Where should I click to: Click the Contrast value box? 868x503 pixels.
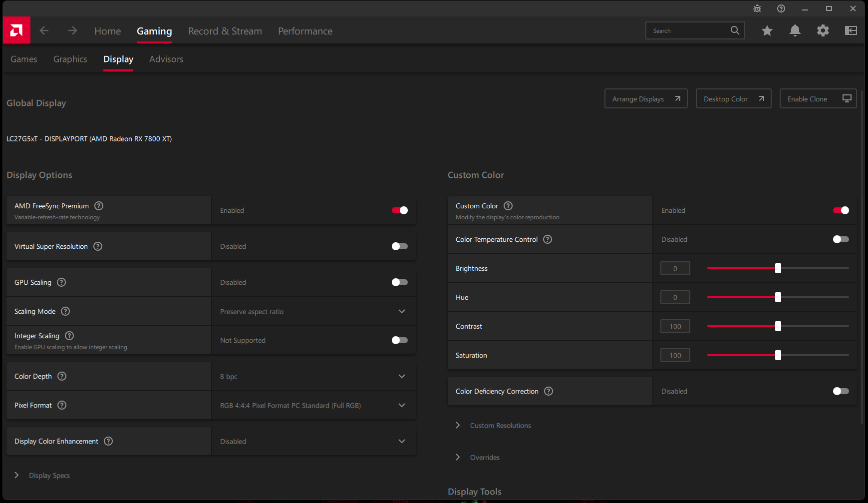point(675,326)
